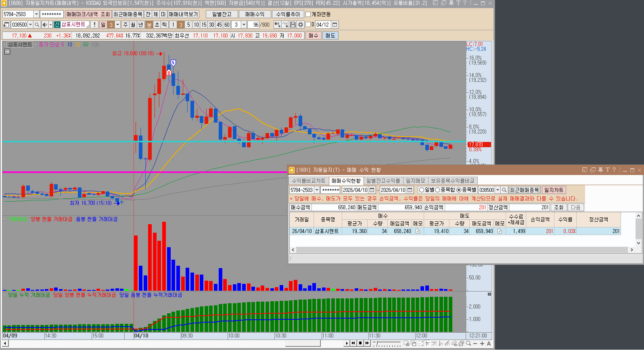Toggle the 년 yearly chart button

click(x=140, y=25)
